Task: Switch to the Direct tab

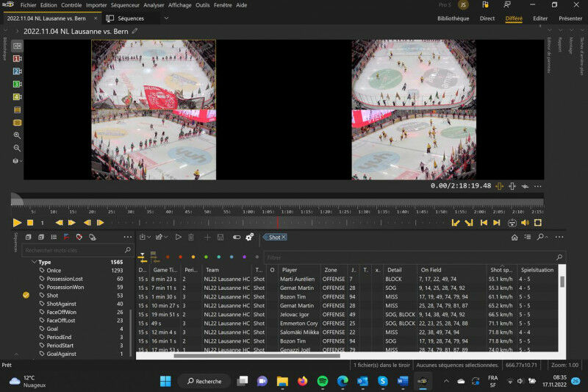Action: click(x=487, y=18)
